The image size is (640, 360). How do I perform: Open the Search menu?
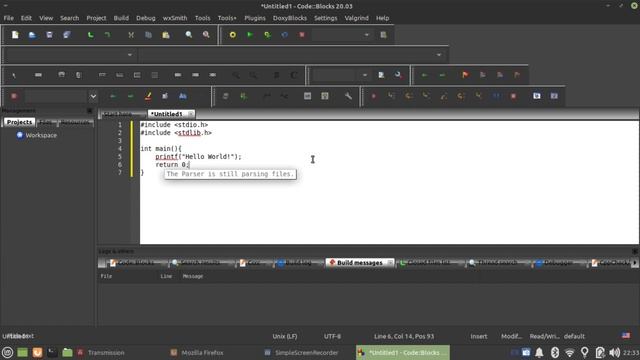coord(69,18)
